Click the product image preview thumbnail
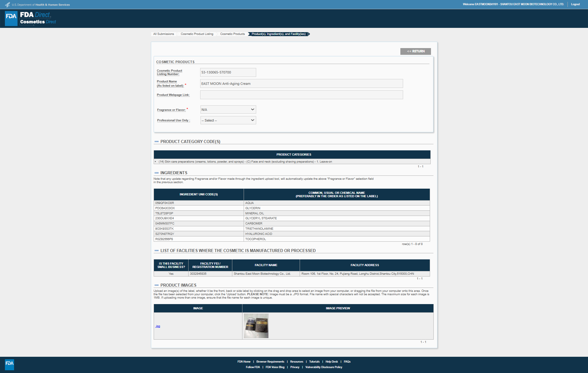Image resolution: width=588 pixels, height=373 pixels. (256, 326)
